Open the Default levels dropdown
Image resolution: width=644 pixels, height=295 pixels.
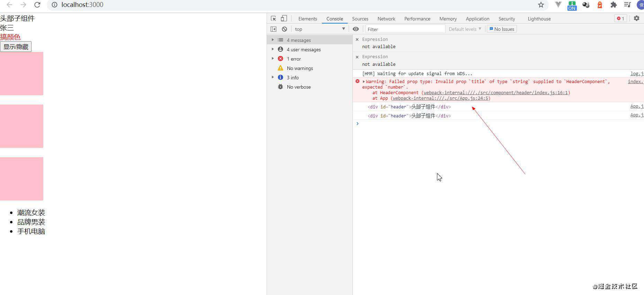[465, 29]
